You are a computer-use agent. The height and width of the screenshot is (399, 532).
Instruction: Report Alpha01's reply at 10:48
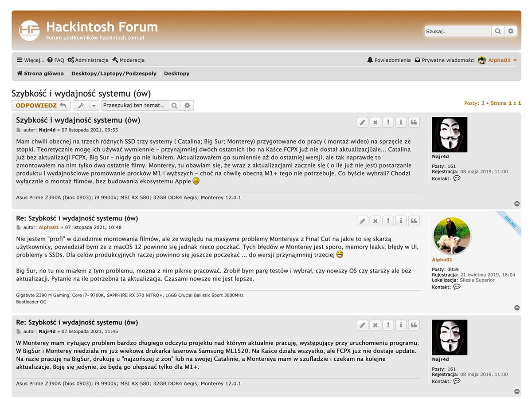tap(388, 221)
